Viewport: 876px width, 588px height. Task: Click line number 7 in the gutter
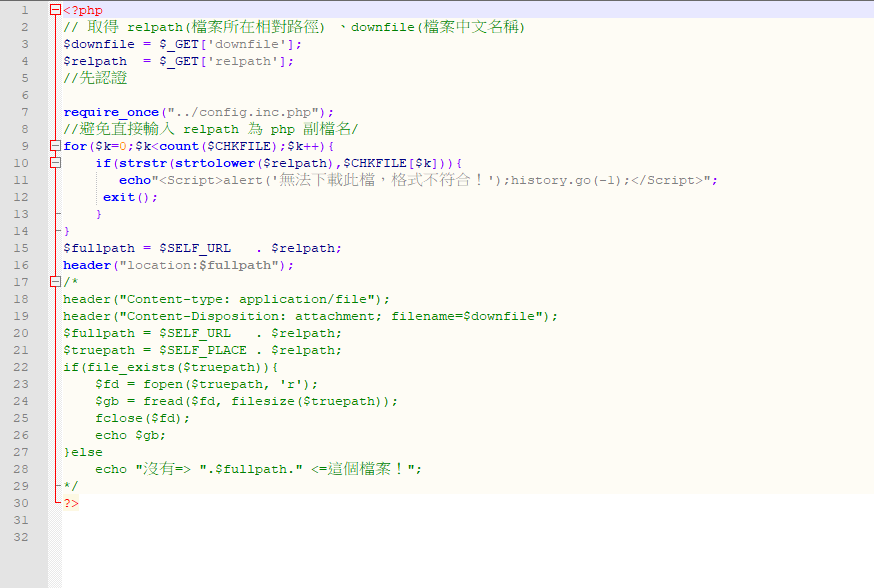25,112
